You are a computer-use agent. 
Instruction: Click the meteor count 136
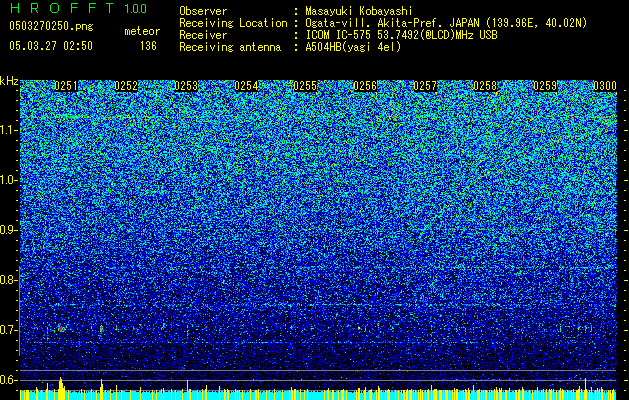[148, 46]
